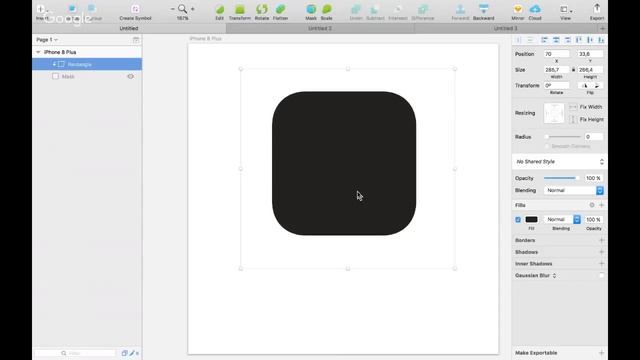This screenshot has height=360, width=640.
Task: Add a new shadow
Action: pos(601,252)
